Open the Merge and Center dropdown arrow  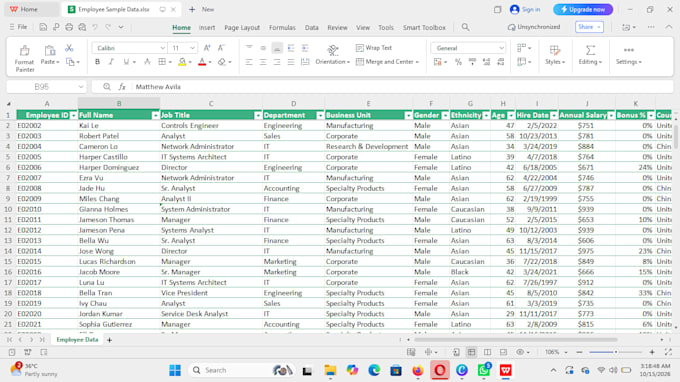tap(417, 62)
